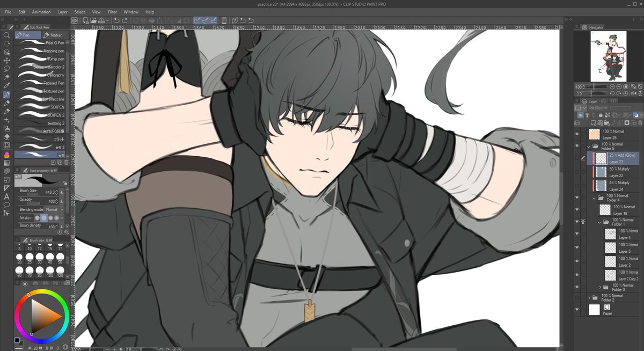Toggle visibility of Folder 1

tap(577, 222)
